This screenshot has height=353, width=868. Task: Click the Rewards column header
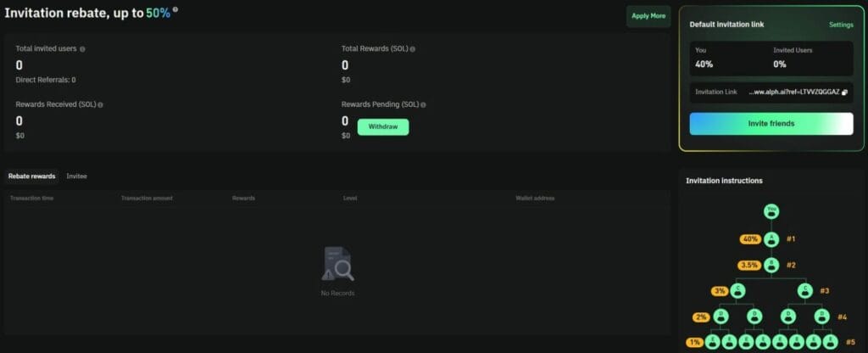point(243,199)
